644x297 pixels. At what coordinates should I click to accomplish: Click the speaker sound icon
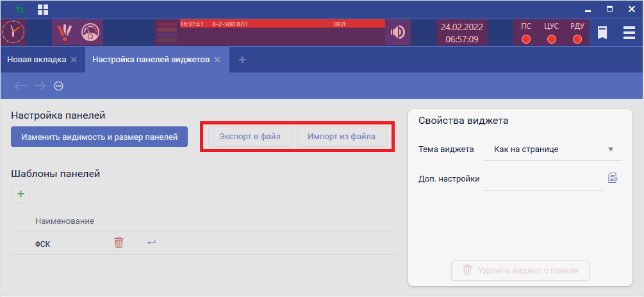398,32
